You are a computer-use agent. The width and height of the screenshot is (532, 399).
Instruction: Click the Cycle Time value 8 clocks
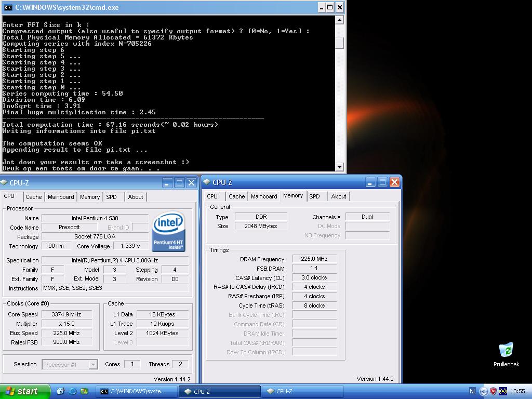[x=314, y=305]
